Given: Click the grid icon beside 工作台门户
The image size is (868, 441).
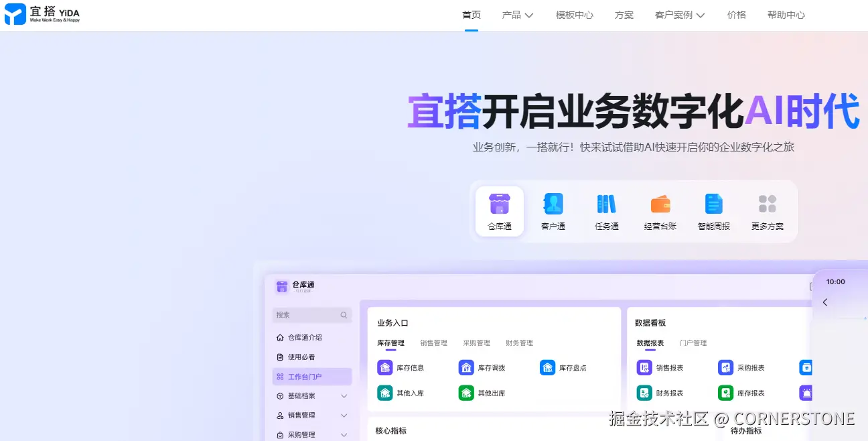Looking at the screenshot, I should tap(280, 377).
